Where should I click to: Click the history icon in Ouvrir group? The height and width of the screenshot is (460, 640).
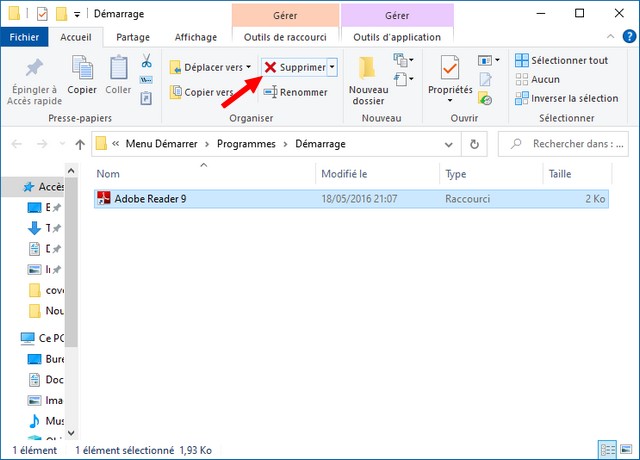coord(485,99)
